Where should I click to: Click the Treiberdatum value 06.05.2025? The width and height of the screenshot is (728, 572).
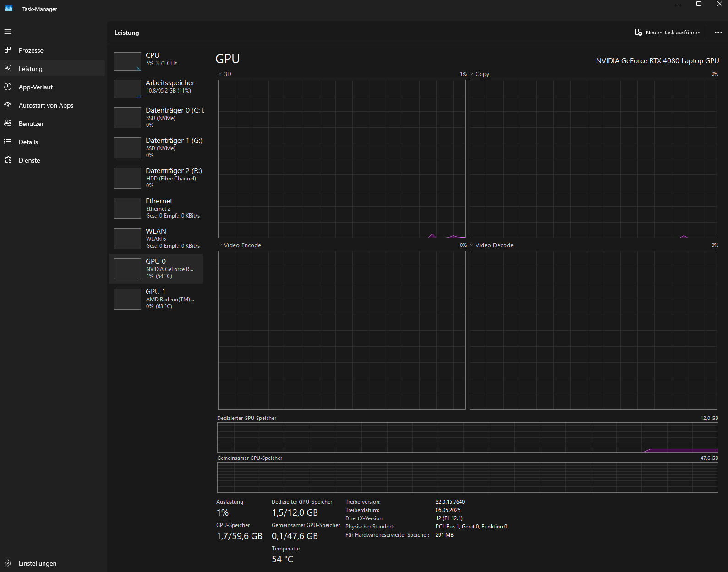coord(448,510)
